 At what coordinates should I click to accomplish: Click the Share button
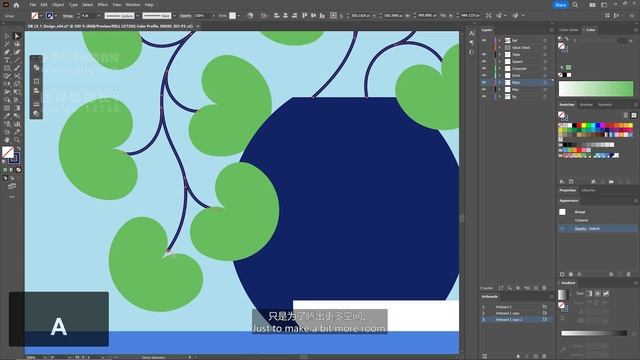pyautogui.click(x=560, y=5)
